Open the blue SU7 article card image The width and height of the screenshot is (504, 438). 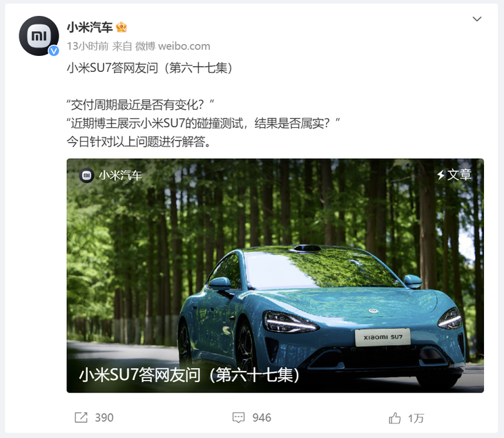click(x=275, y=276)
